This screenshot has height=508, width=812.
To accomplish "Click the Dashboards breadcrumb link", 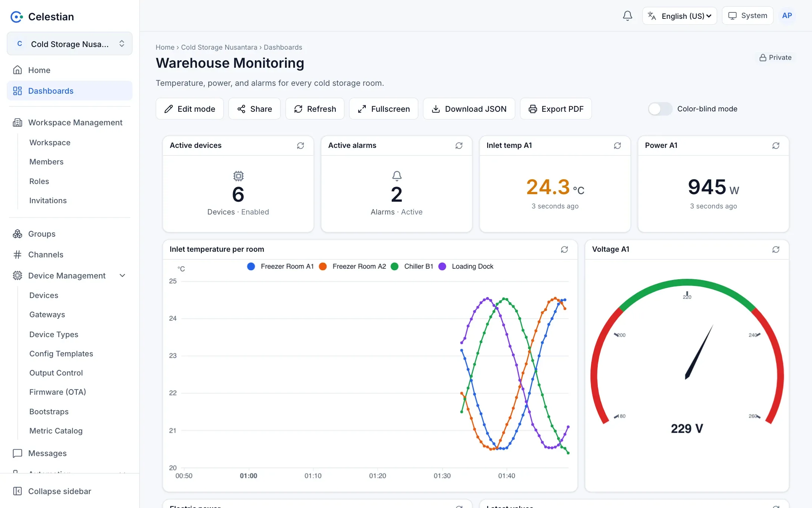I will pyautogui.click(x=283, y=47).
